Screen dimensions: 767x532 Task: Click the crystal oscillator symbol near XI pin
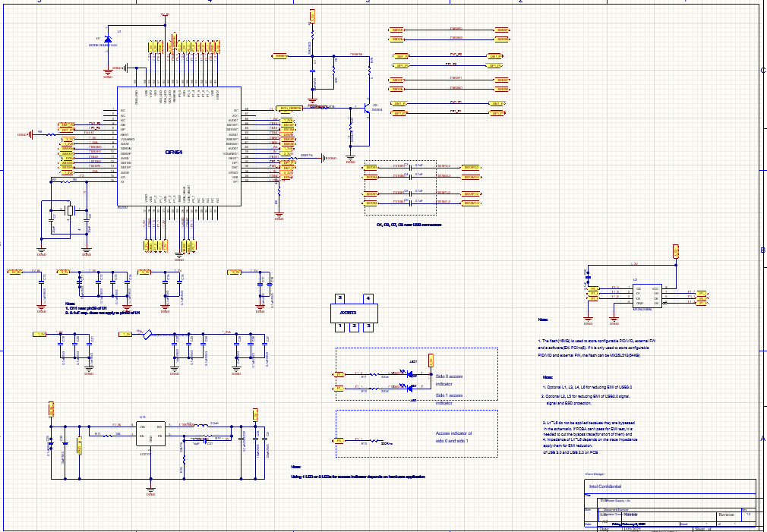click(x=70, y=211)
